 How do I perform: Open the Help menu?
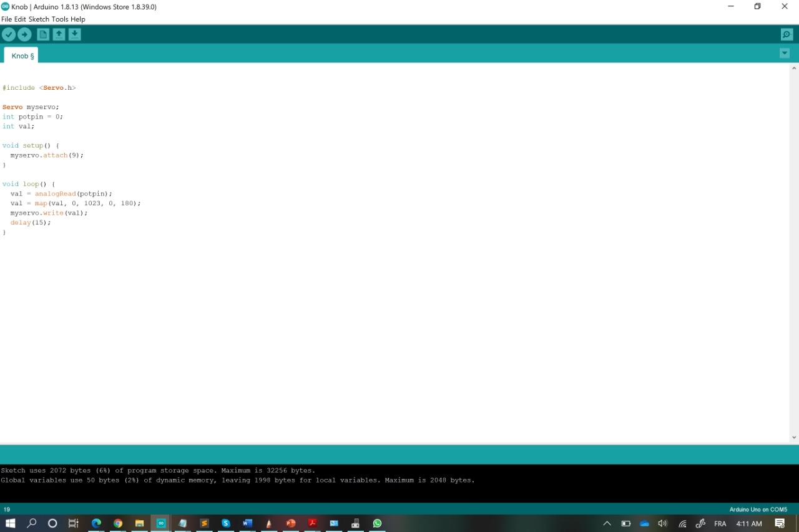pos(78,19)
